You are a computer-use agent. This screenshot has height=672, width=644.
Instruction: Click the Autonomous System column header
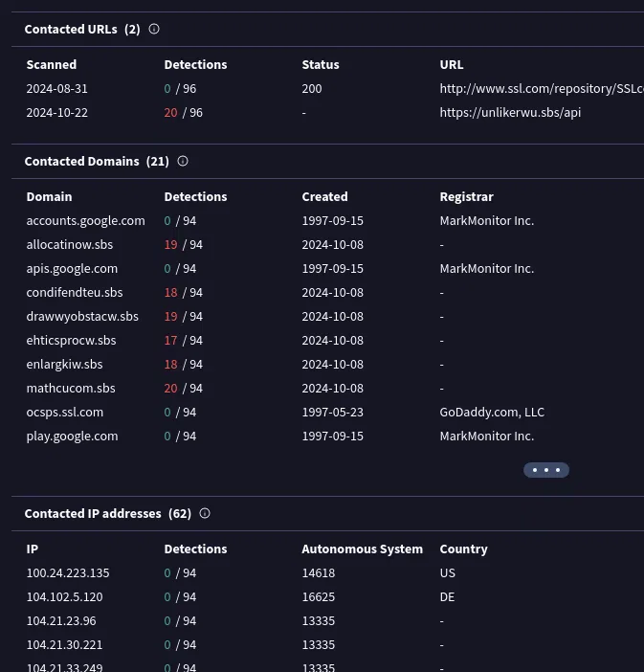[363, 549]
